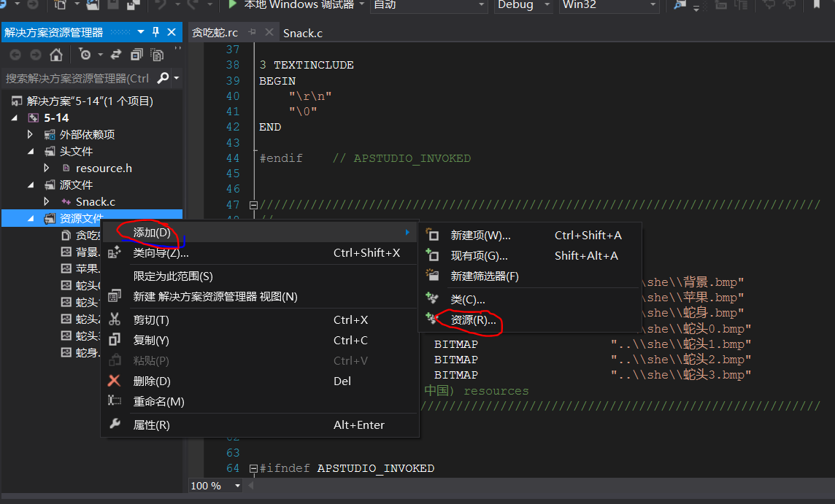Toggle the Show All Files icon

pos(157,55)
